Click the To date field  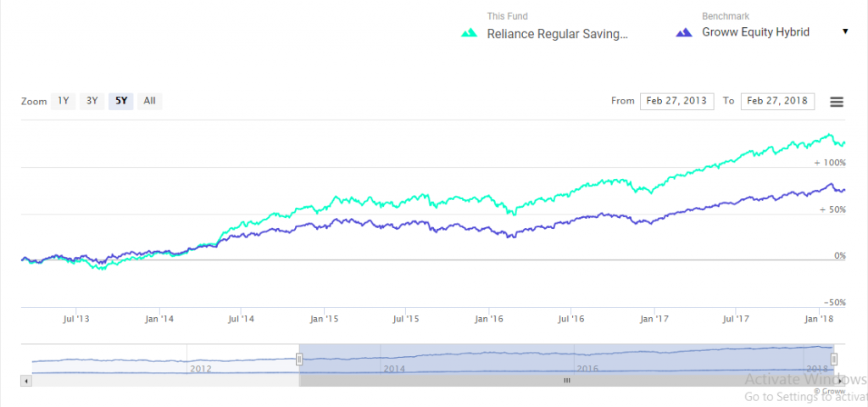pyautogui.click(x=777, y=101)
